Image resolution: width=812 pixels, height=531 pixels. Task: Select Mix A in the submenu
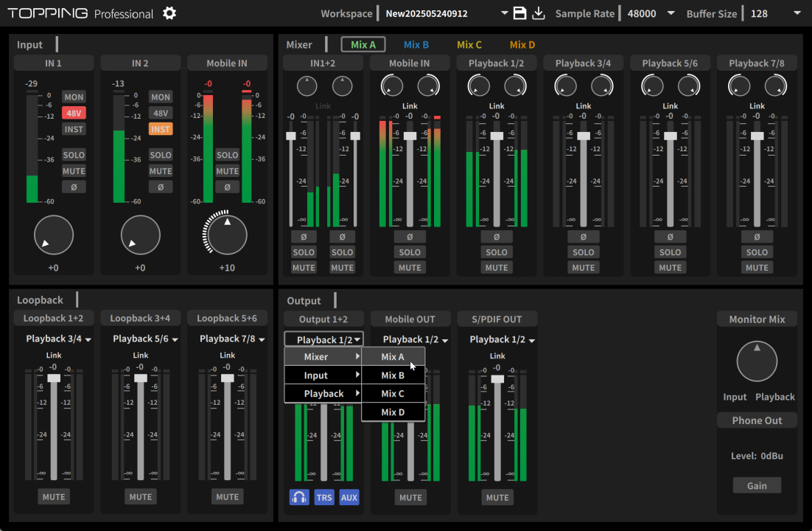click(393, 357)
